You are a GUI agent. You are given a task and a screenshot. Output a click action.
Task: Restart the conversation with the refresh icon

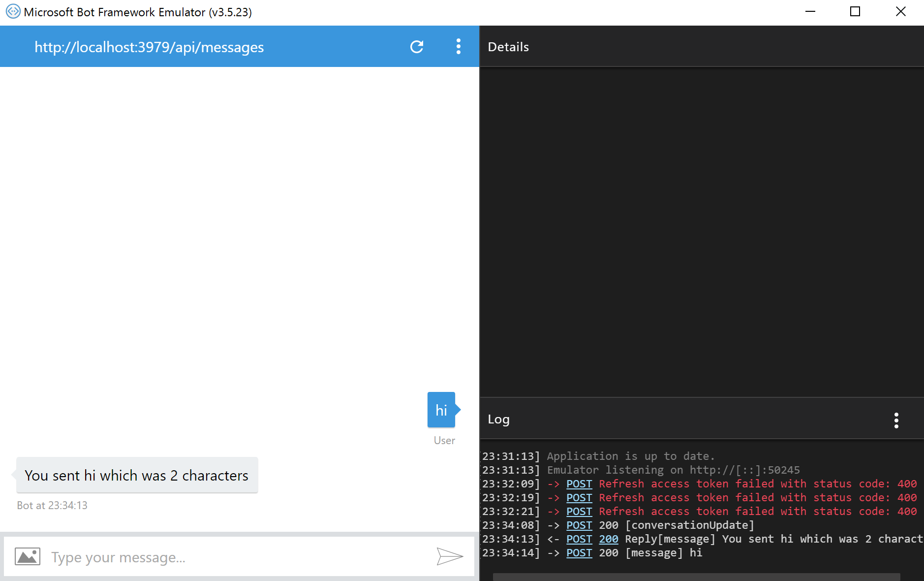coord(417,47)
